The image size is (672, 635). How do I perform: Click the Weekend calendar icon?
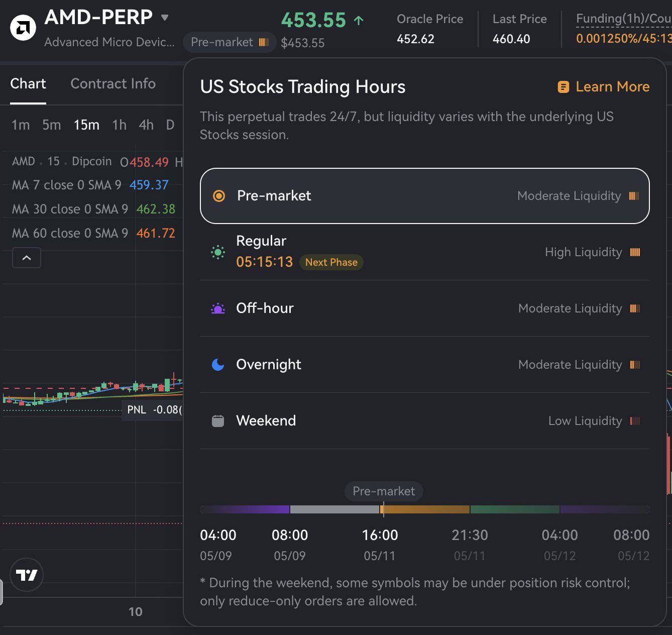[x=218, y=421]
